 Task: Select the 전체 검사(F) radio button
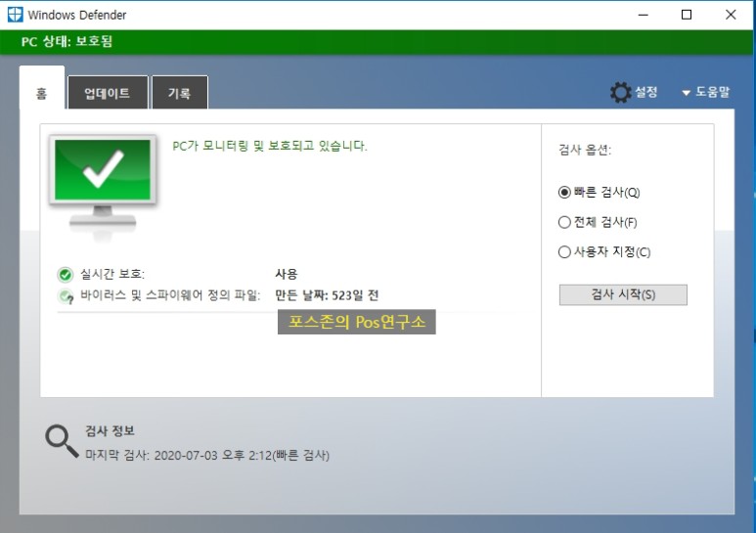[x=564, y=222]
